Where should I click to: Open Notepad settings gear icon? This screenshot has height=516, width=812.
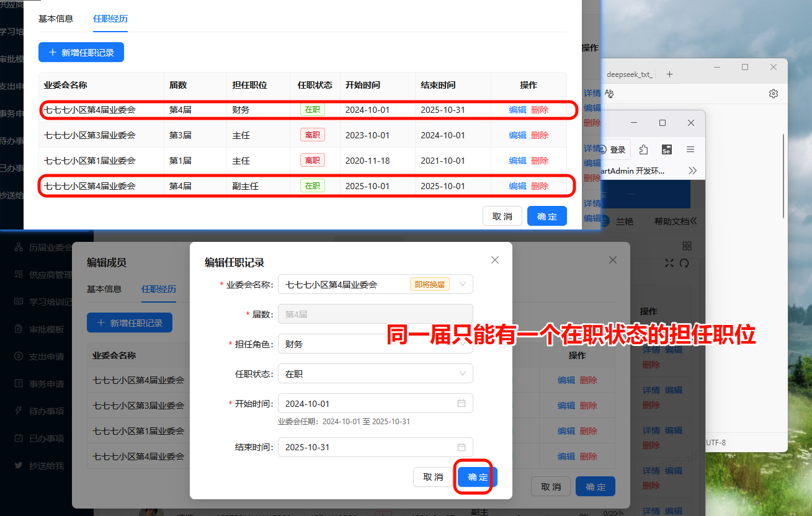[773, 94]
